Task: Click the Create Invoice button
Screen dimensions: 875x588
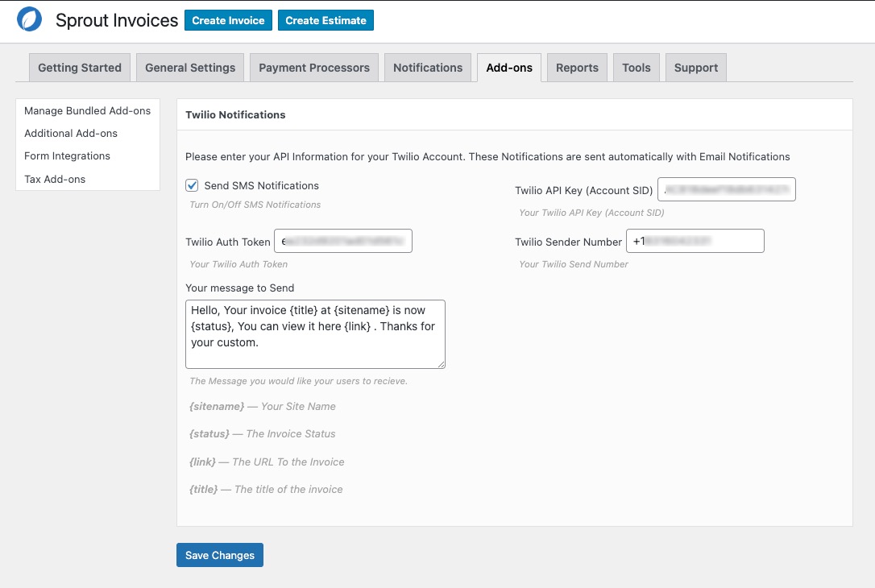Action: (228, 20)
